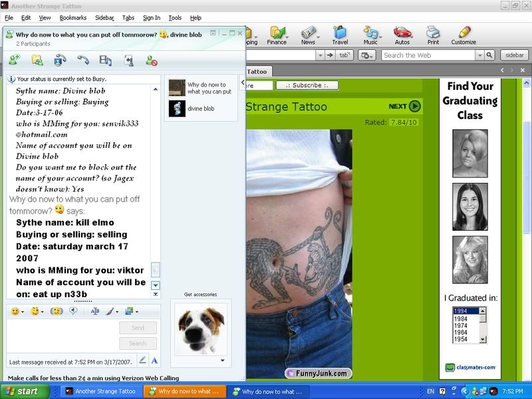532x399 pixels.
Task: Invite someone to this conversation icon
Action: [15, 61]
